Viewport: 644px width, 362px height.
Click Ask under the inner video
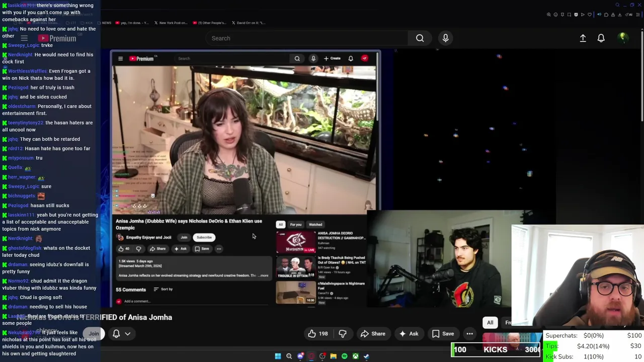(x=180, y=249)
